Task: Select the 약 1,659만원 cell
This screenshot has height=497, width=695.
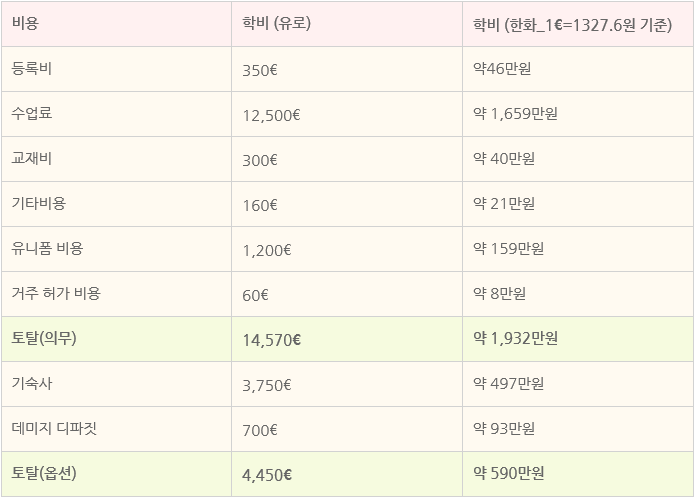Action: point(578,114)
